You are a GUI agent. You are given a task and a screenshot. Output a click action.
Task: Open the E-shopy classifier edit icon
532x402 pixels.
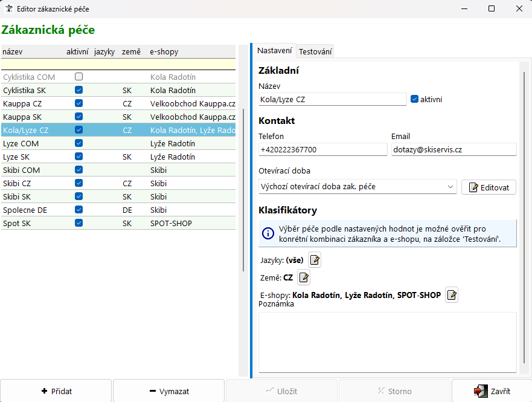452,295
